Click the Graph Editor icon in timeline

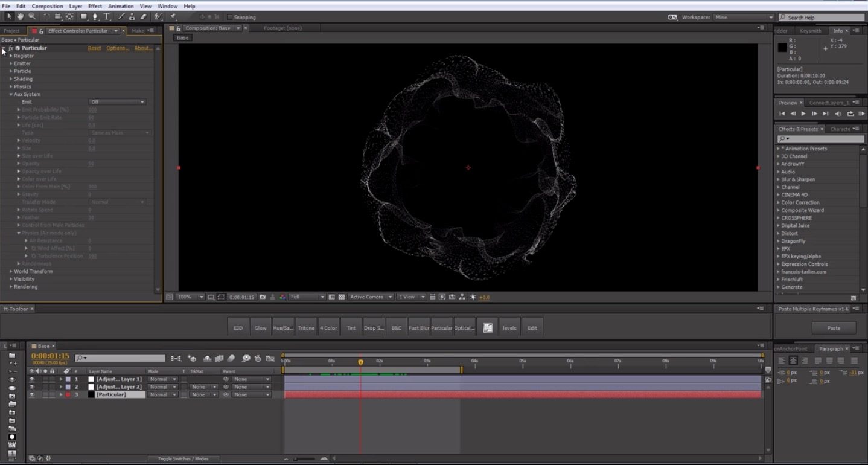click(x=269, y=359)
